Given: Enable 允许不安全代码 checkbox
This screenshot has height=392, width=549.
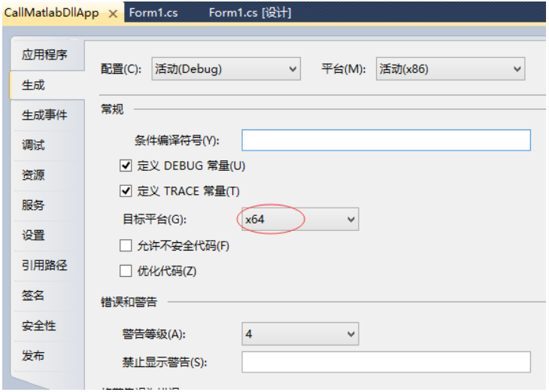Looking at the screenshot, I should coord(126,245).
